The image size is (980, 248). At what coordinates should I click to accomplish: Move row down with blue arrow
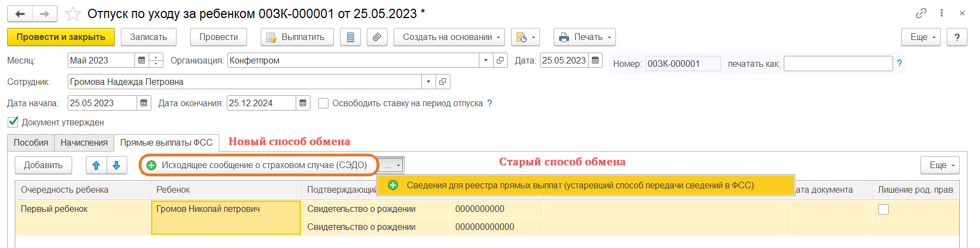click(116, 165)
